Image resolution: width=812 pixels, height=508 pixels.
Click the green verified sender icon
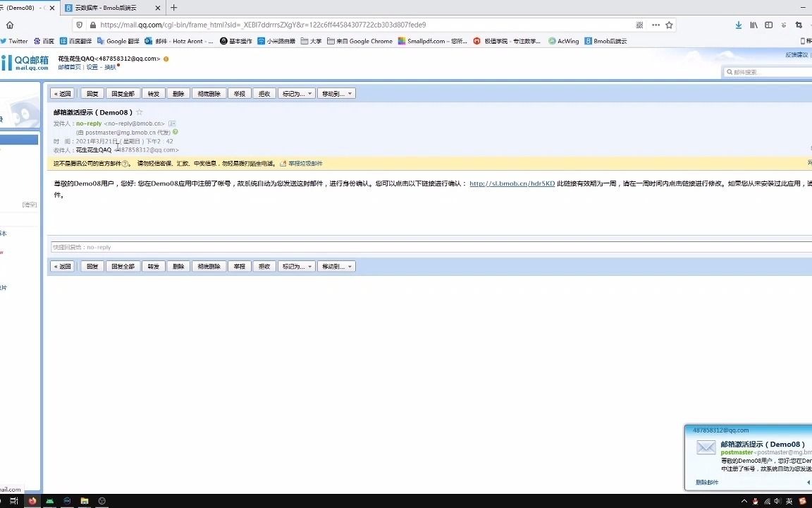pyautogui.click(x=176, y=132)
